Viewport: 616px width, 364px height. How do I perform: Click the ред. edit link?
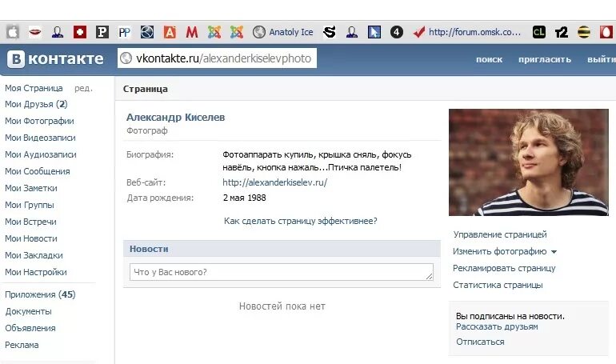pos(83,88)
